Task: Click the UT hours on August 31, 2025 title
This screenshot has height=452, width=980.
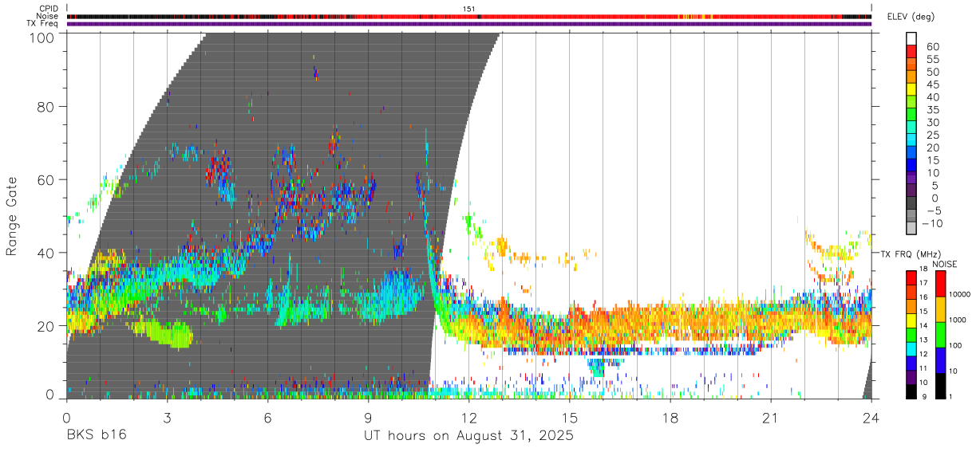Action: (468, 436)
